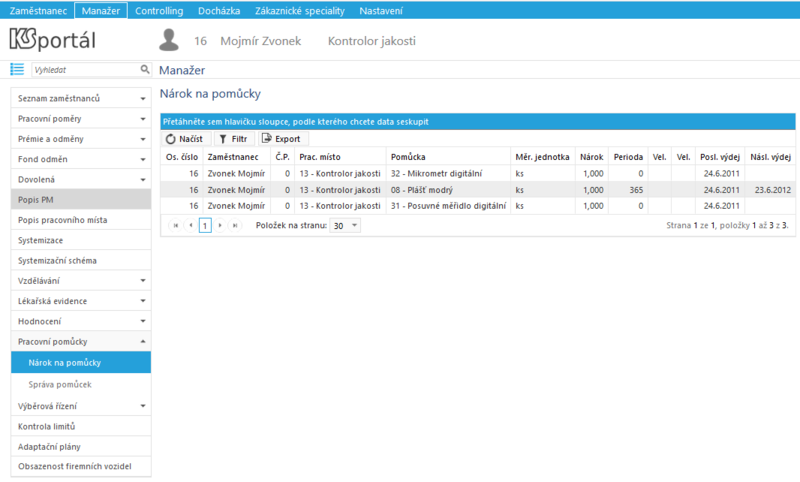This screenshot has width=800, height=482.
Task: Click the Export button
Action: [x=282, y=139]
